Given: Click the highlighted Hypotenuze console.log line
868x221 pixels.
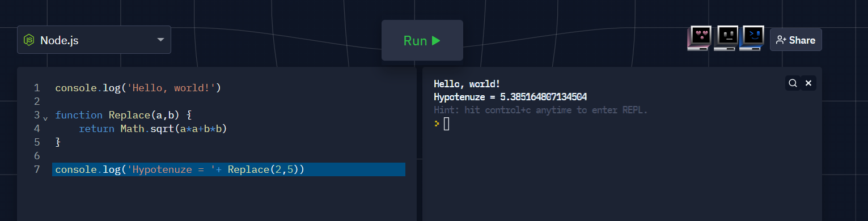Looking at the screenshot, I should 228,169.
